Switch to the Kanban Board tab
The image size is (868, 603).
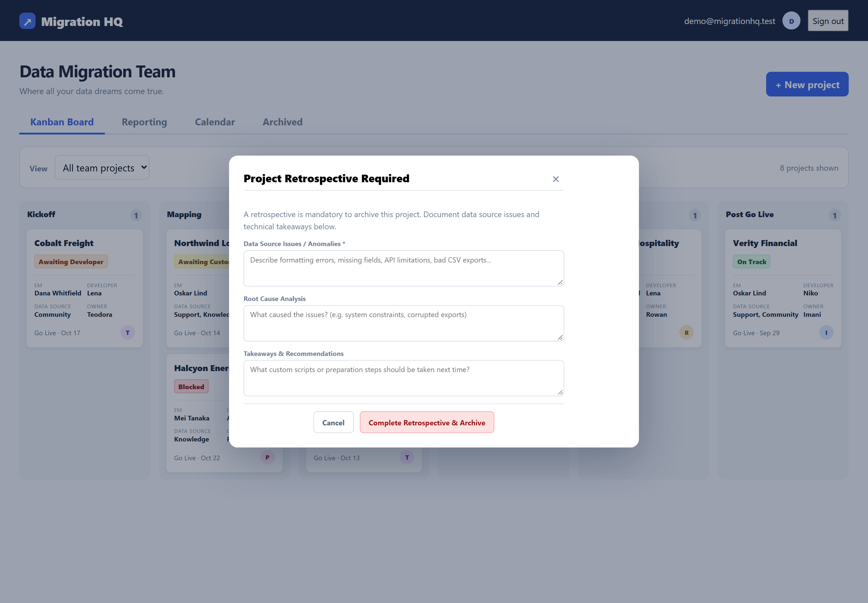click(x=62, y=122)
